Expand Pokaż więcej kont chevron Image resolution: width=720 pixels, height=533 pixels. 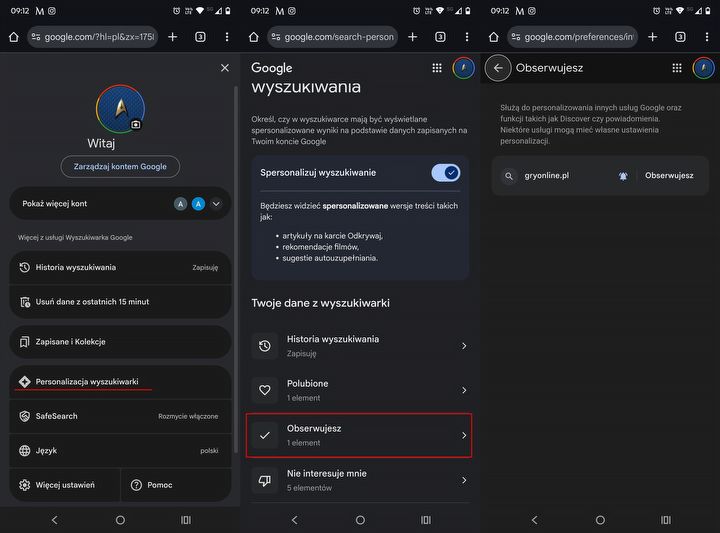tap(216, 203)
